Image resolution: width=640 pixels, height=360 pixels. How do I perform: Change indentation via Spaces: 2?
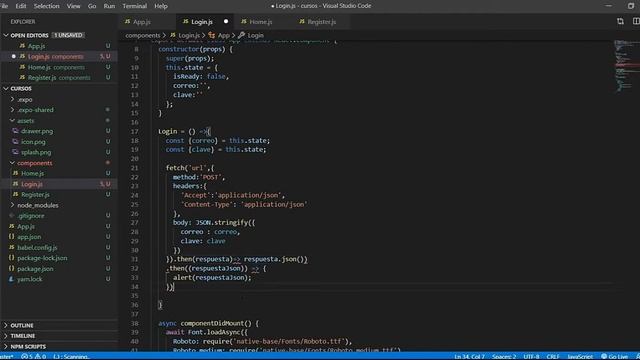[504, 356]
